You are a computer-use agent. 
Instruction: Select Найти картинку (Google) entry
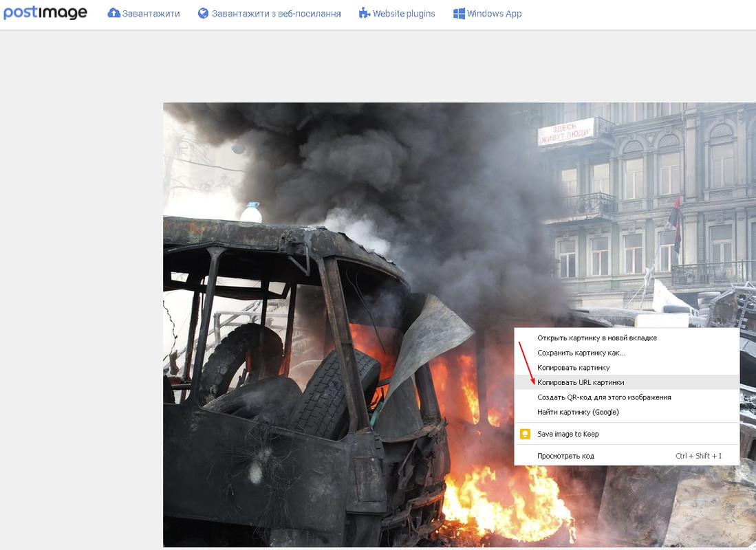[627, 412]
